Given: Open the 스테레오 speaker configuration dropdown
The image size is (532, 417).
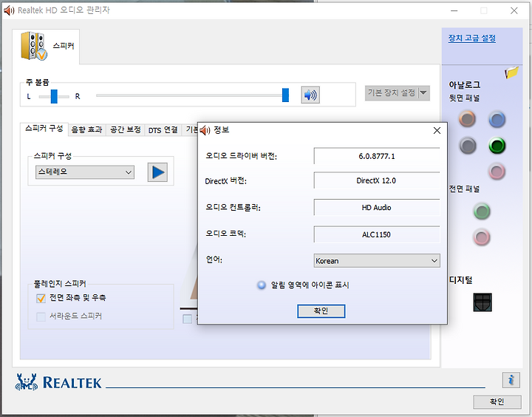Looking at the screenshot, I should 85,172.
